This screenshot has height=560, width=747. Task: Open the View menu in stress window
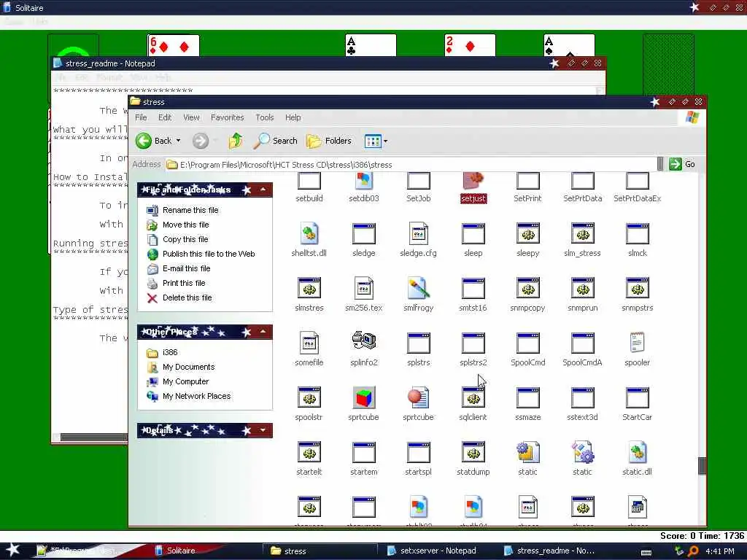point(192,117)
